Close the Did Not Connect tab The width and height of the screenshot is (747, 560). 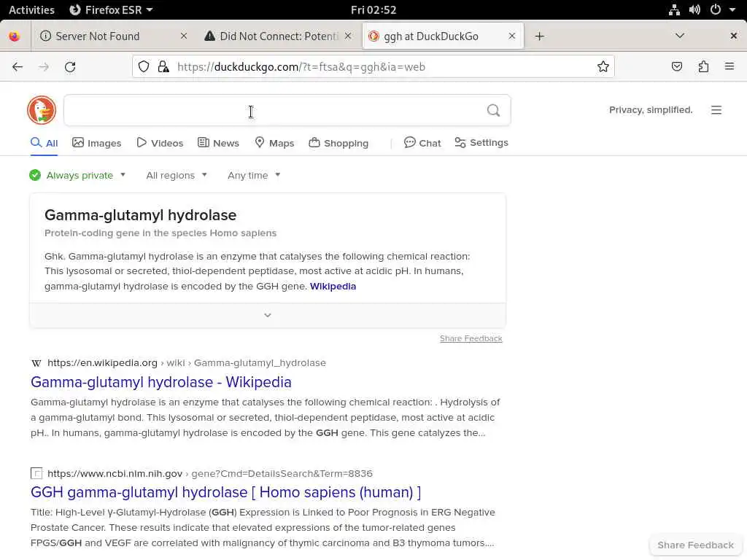tap(348, 36)
